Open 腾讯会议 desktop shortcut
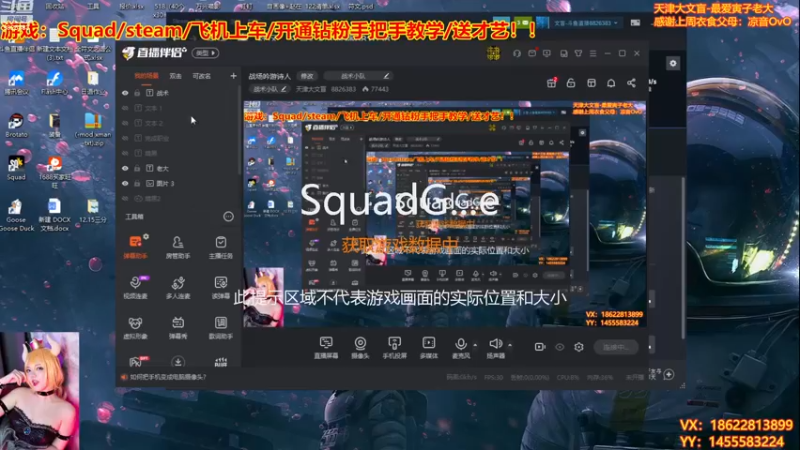 [x=16, y=83]
